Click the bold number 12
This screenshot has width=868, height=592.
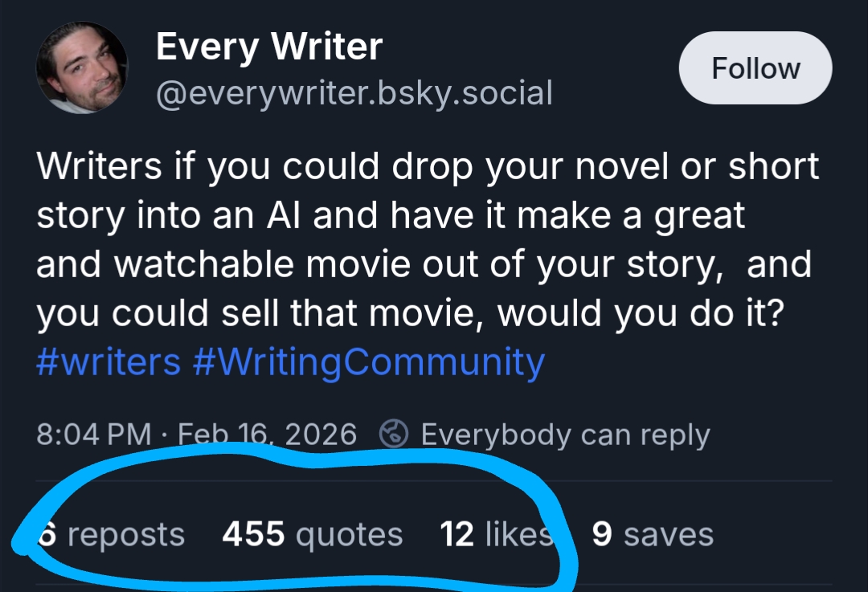click(x=457, y=534)
